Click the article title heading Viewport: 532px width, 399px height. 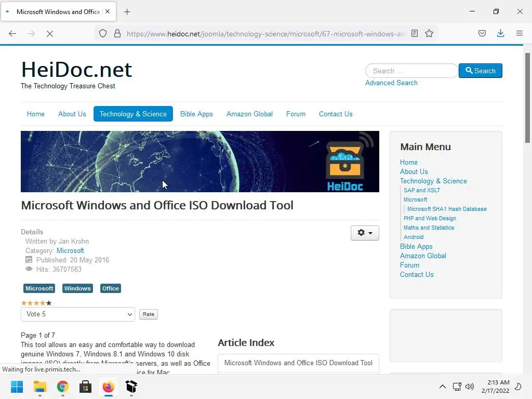[x=157, y=205]
